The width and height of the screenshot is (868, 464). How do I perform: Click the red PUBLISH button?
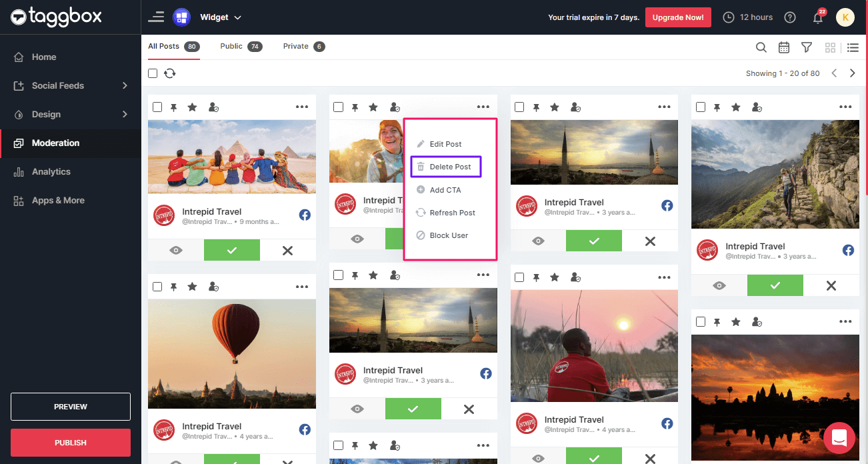tap(71, 443)
